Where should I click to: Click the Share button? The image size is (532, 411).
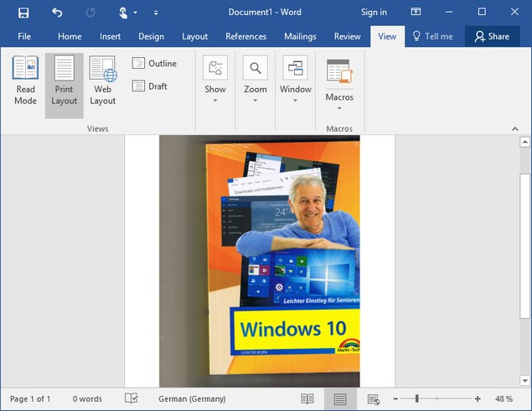(492, 36)
